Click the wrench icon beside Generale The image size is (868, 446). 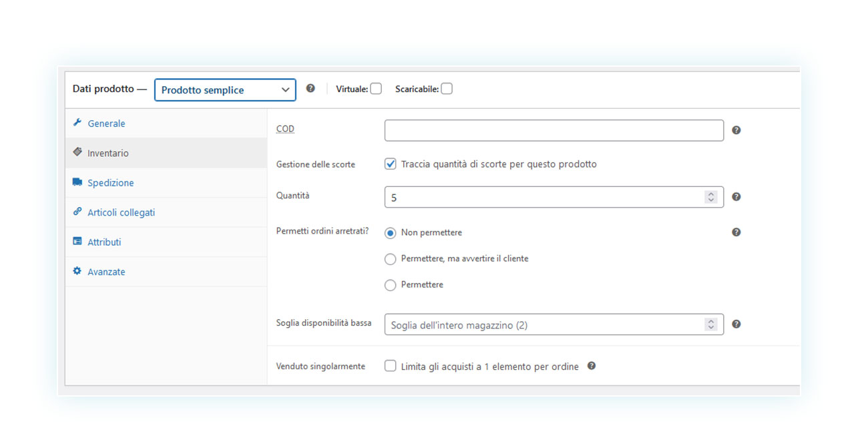point(77,123)
